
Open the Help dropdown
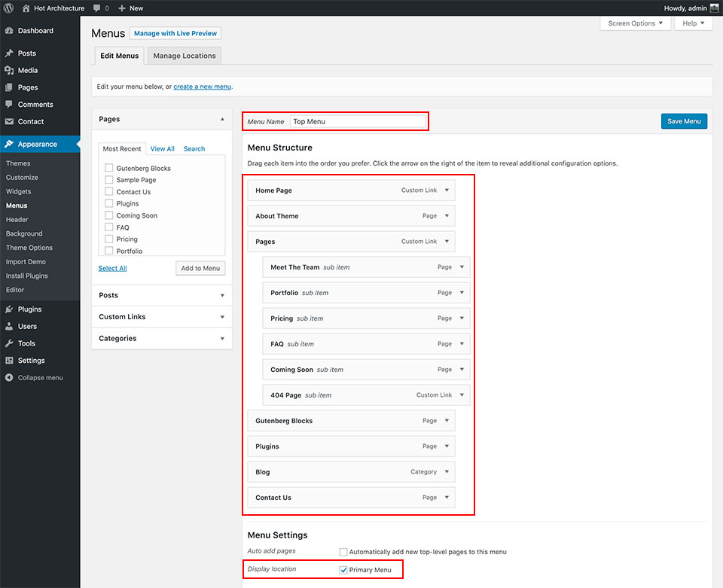(x=694, y=23)
